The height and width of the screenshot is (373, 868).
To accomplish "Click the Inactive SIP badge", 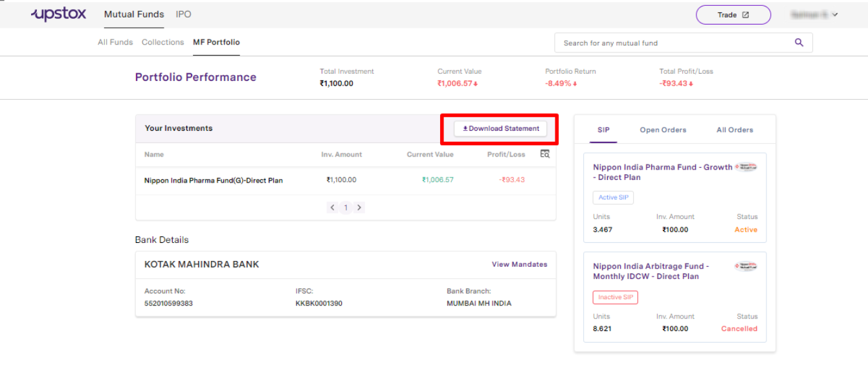I will pos(616,297).
